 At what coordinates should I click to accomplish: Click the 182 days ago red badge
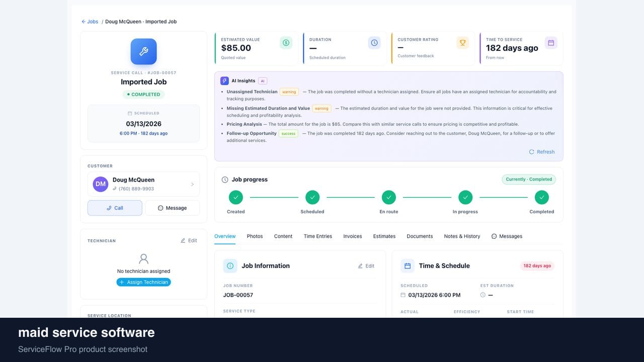(537, 266)
